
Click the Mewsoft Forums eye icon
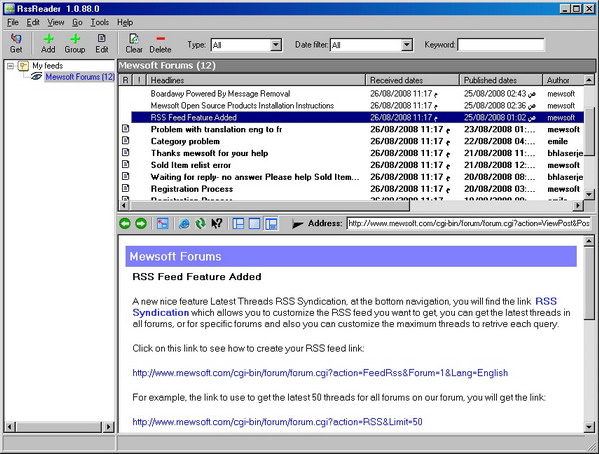[36, 77]
